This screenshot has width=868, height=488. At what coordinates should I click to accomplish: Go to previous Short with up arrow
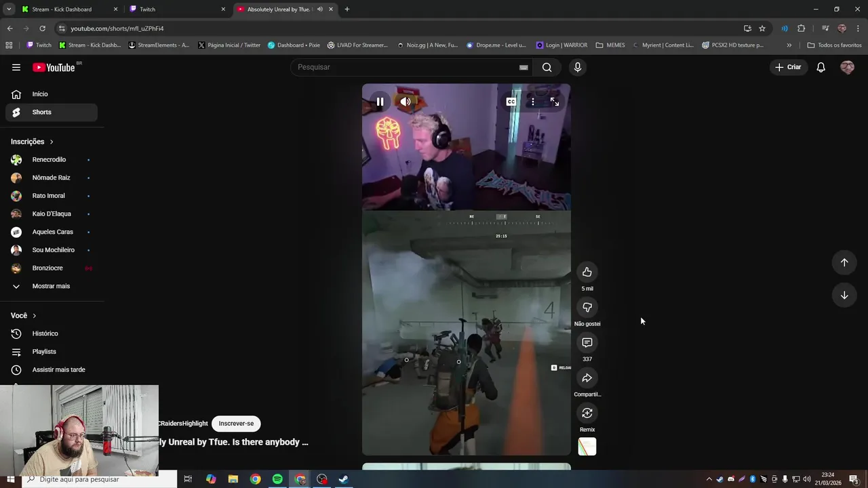pos(844,262)
